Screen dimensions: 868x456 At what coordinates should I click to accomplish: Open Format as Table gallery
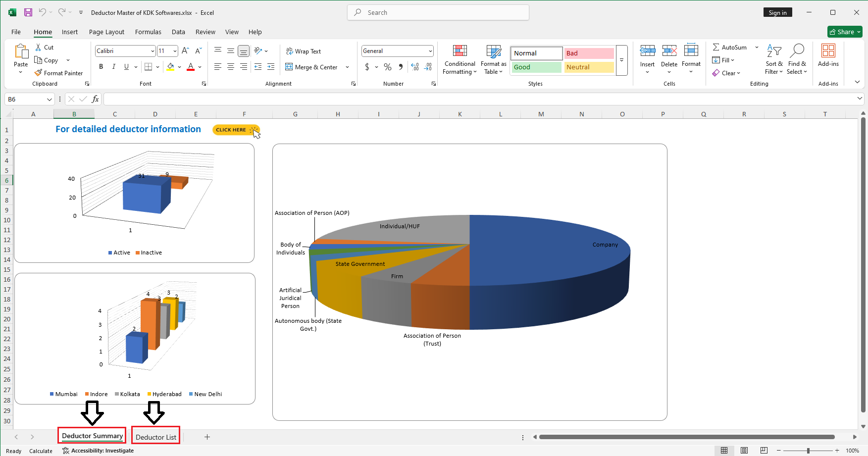[x=493, y=60]
